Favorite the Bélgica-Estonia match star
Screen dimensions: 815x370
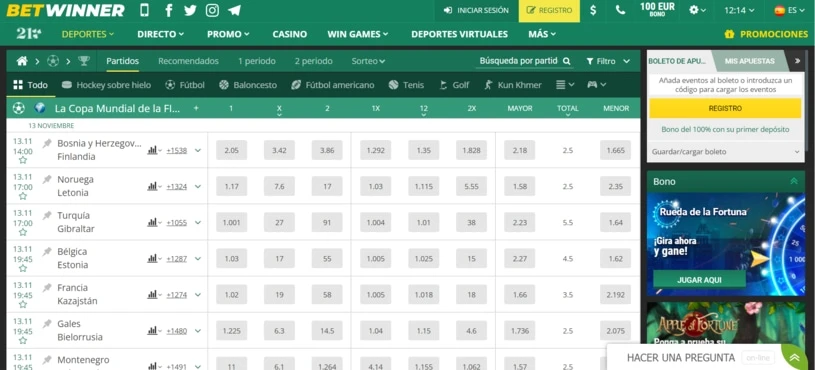pyautogui.click(x=23, y=268)
